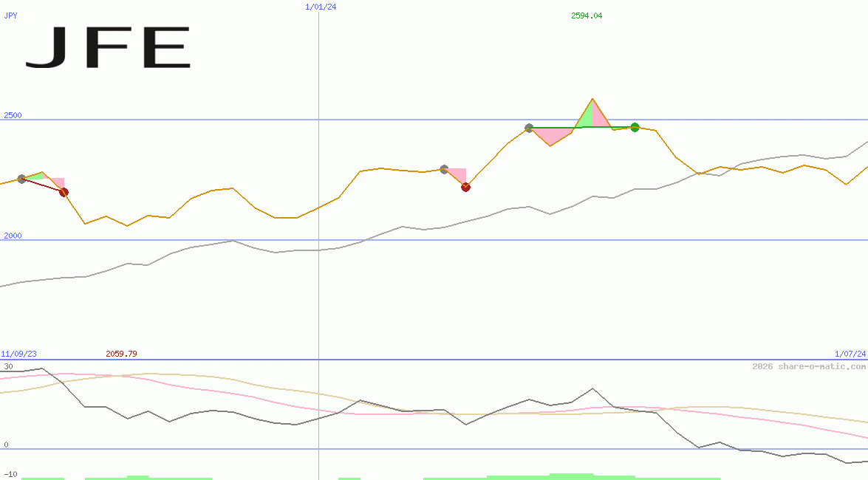Click the 2594.04 peak price label
This screenshot has width=868, height=480.
coord(587,16)
